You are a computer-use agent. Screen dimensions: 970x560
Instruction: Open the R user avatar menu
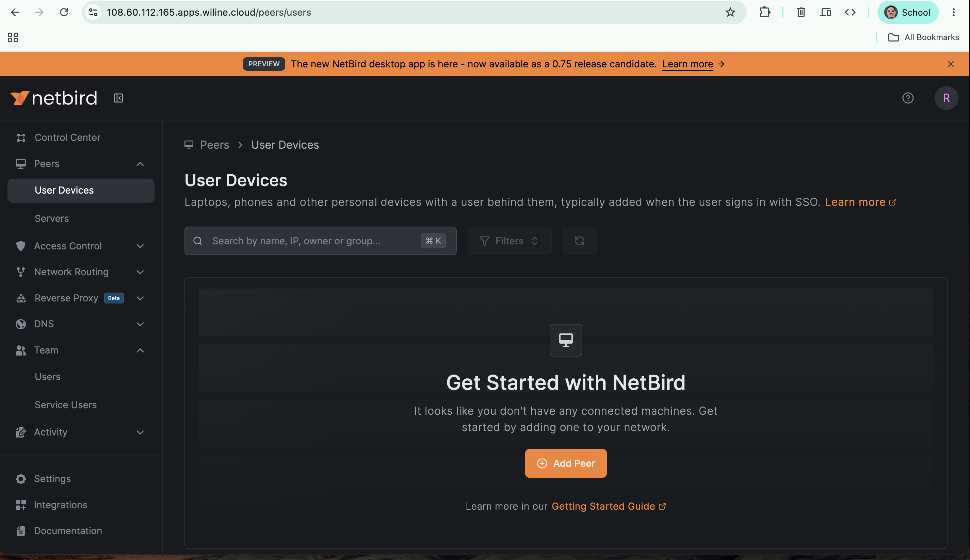[x=946, y=98]
